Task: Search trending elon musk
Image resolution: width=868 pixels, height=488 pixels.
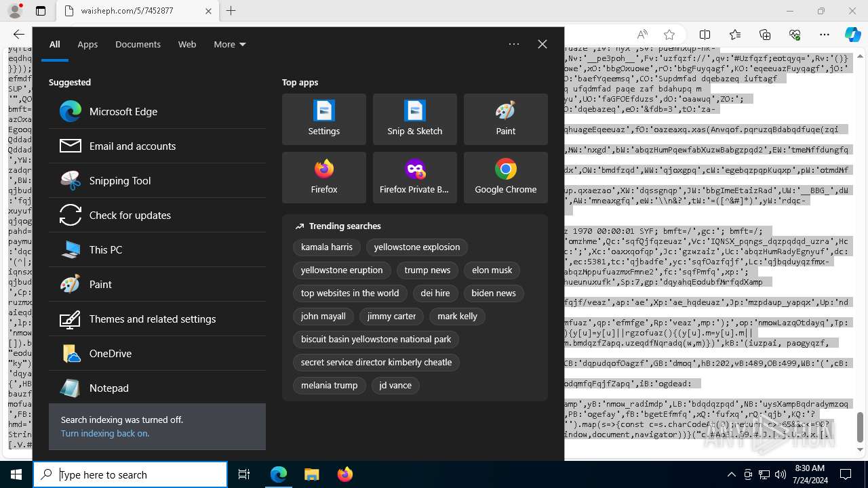Action: point(492,270)
